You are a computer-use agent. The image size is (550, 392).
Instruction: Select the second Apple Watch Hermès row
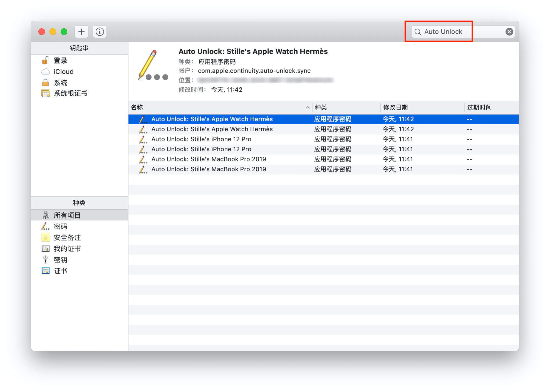coord(324,129)
